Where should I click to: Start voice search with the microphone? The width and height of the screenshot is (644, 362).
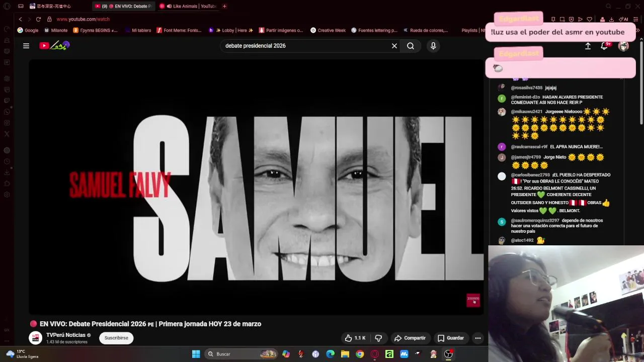point(433,46)
